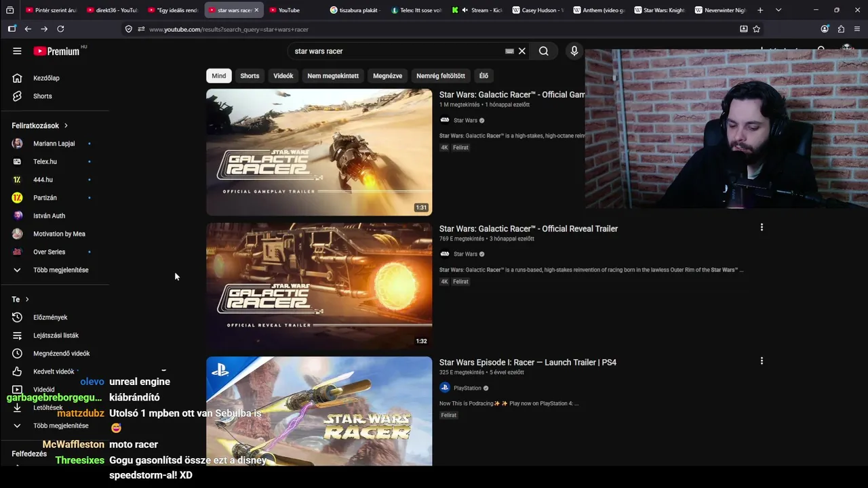Switch to Pintér szerint browser tab
This screenshot has width=868, height=488.
(51, 10)
